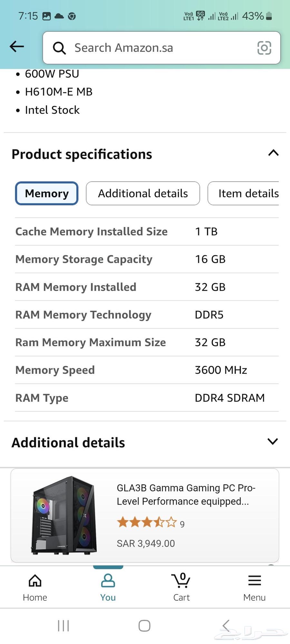Open camera lens search icon

264,48
